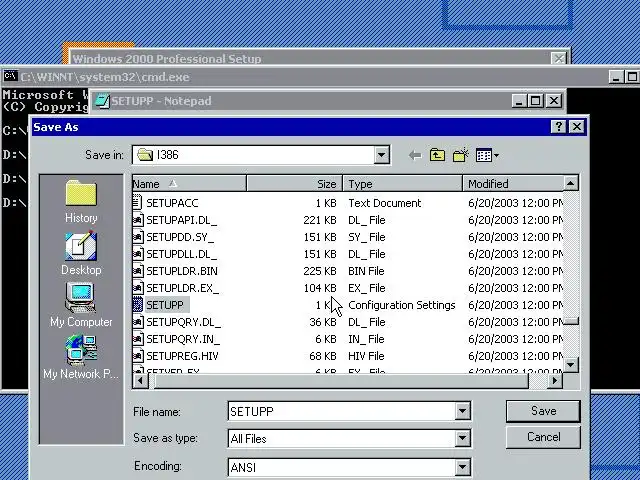The height and width of the screenshot is (480, 640).
Task: Select the SETUPDD.SY_ file name
Action: [180, 237]
